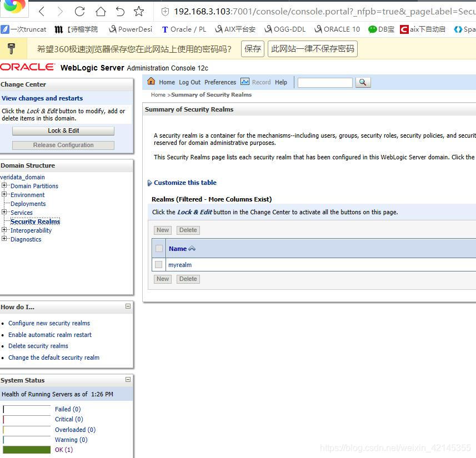Open Home in console toolbar
Screen dimensions: 476x458
coord(167,82)
